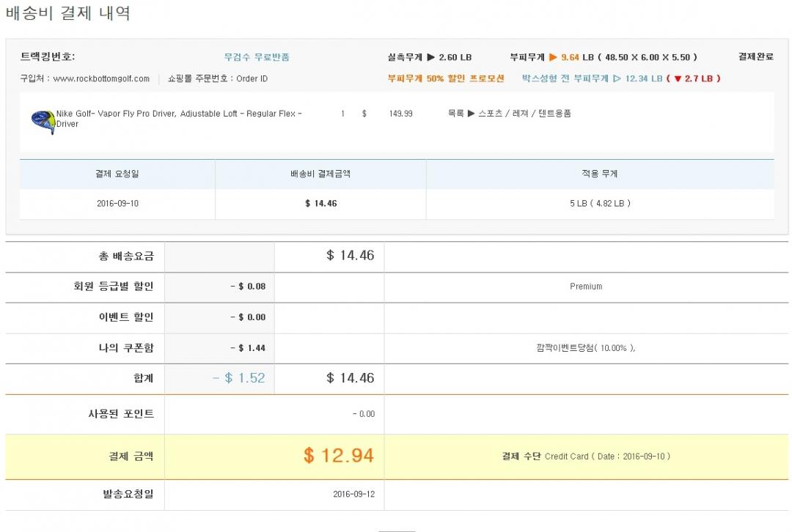Open the www.rockbottomgolf.com store link
The image size is (792, 532).
[x=101, y=78]
